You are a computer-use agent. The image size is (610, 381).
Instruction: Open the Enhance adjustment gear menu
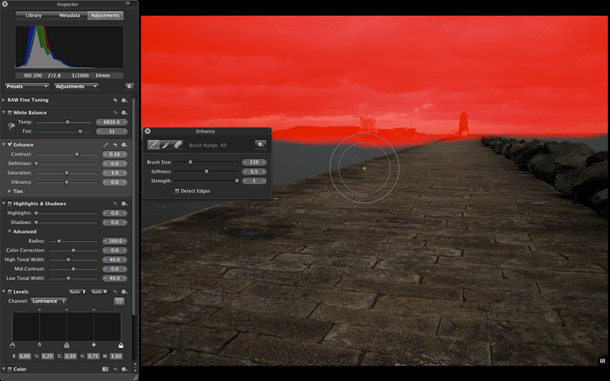point(124,144)
